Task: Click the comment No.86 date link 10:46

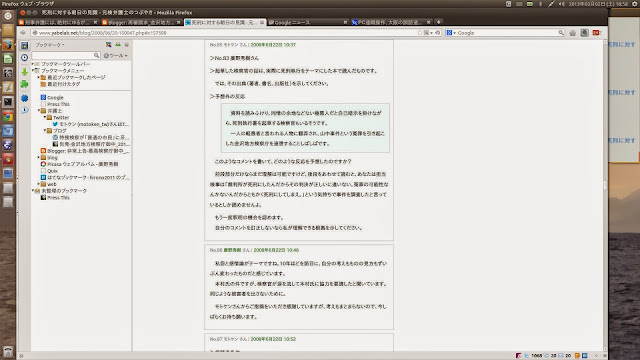Action: [276, 250]
